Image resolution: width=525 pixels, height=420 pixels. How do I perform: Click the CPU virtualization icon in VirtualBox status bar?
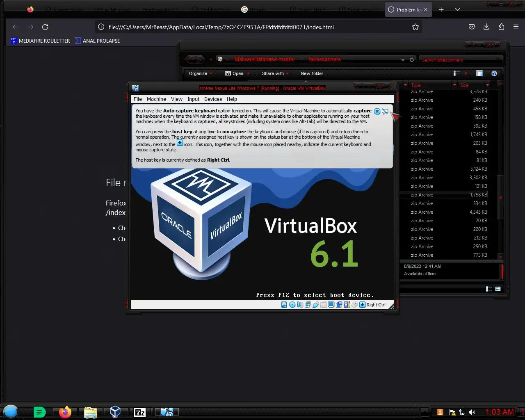347,305
